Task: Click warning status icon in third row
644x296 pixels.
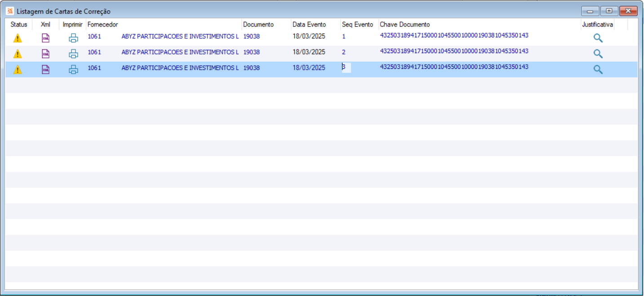Action: tap(18, 70)
